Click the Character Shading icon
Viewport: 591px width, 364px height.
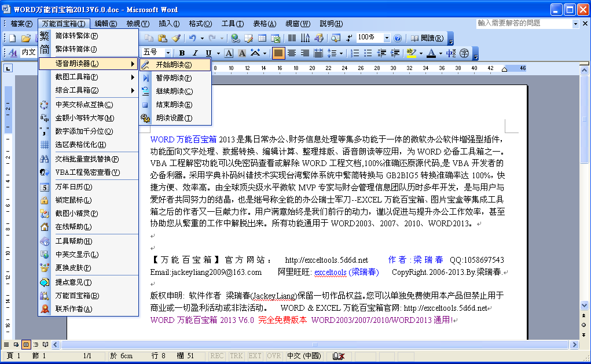click(242, 53)
